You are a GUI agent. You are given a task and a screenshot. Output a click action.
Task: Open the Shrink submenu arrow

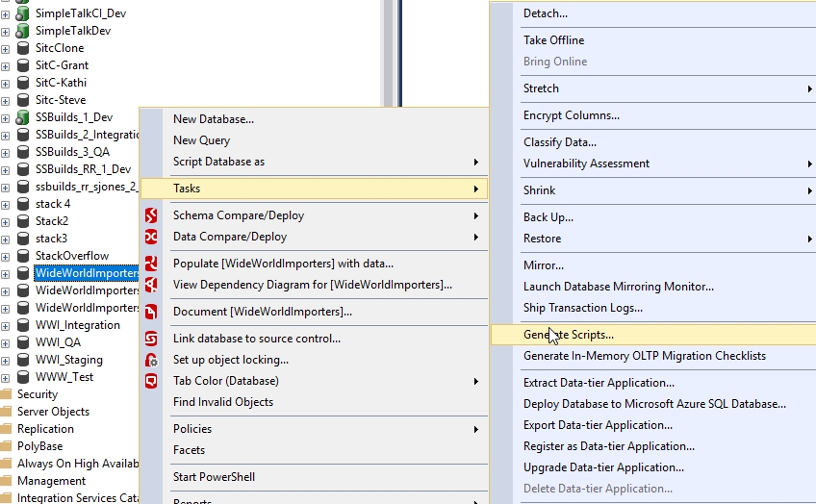(809, 190)
